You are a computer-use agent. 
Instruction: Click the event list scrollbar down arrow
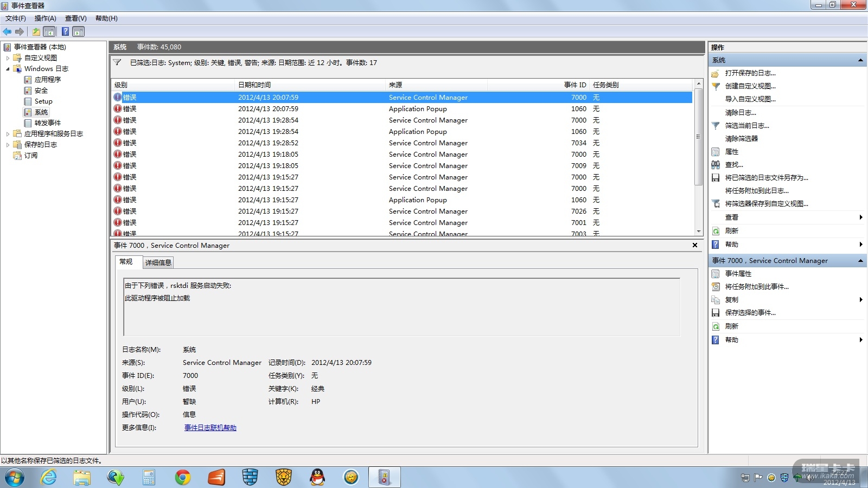point(699,232)
